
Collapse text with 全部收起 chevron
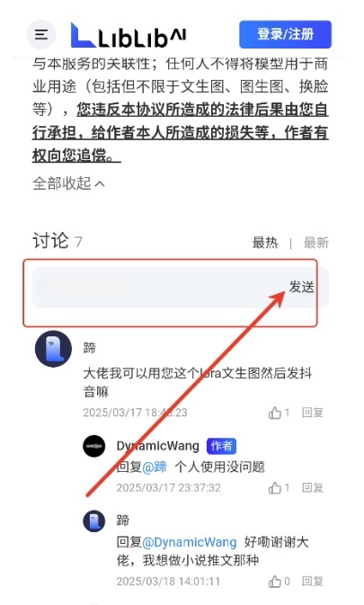pos(68,183)
